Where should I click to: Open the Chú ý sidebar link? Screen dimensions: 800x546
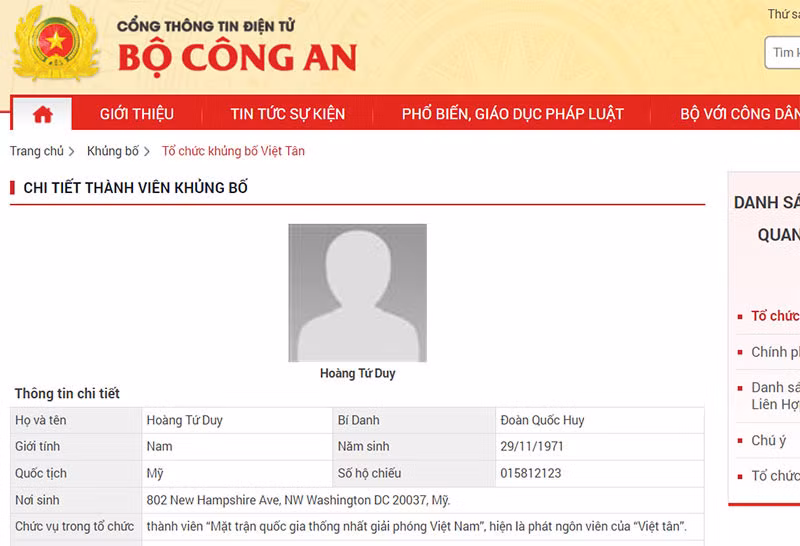768,440
